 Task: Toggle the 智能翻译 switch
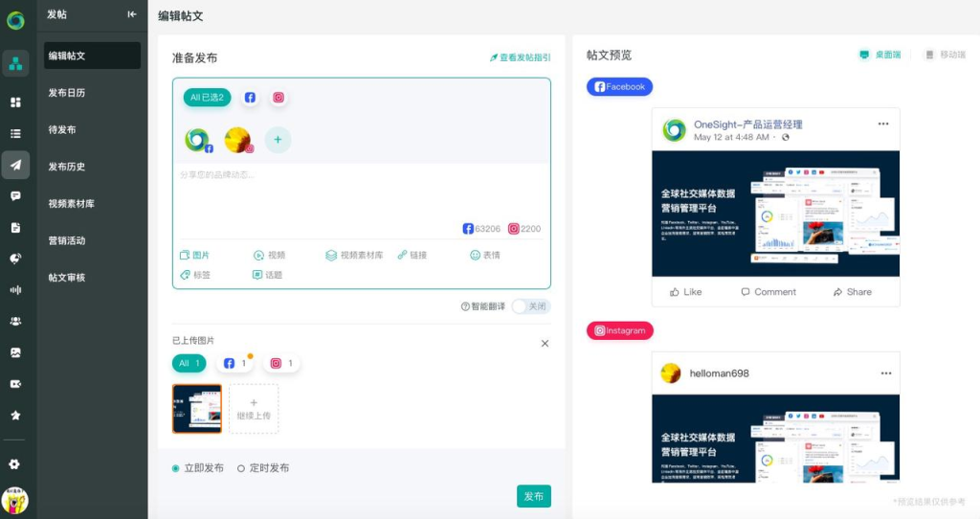530,306
